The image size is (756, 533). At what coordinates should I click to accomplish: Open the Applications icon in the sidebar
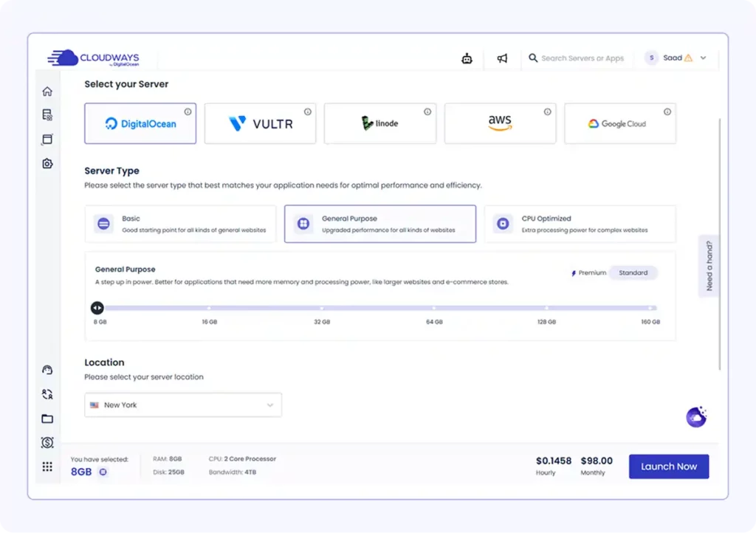(47, 139)
